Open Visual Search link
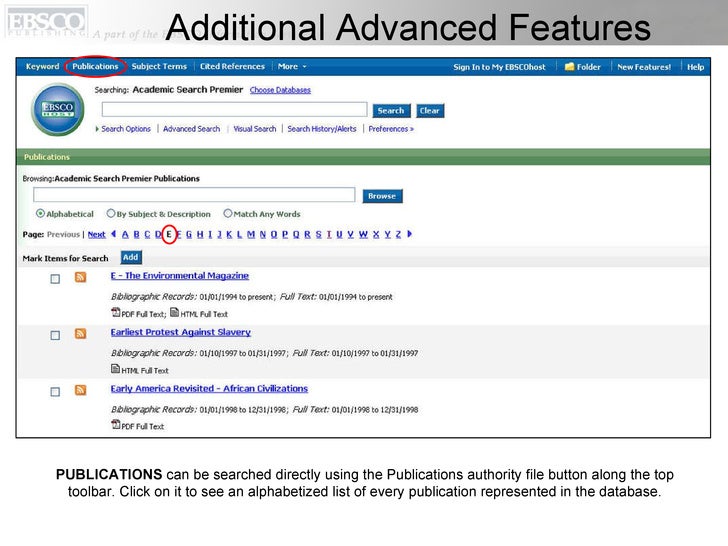 [254, 129]
